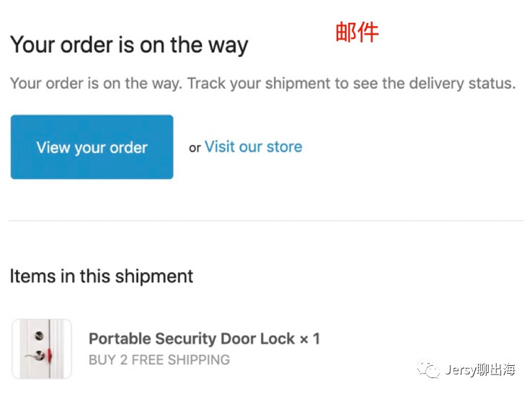This screenshot has width=532, height=394.
Task: Click the WeChat logo in the watermark
Action: (430, 370)
